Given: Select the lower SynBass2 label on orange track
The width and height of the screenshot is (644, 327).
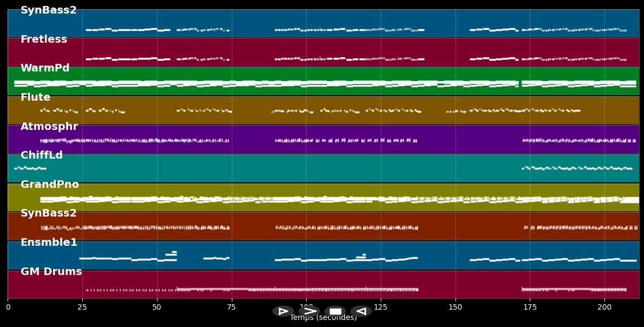Looking at the screenshot, I should coord(49,213).
